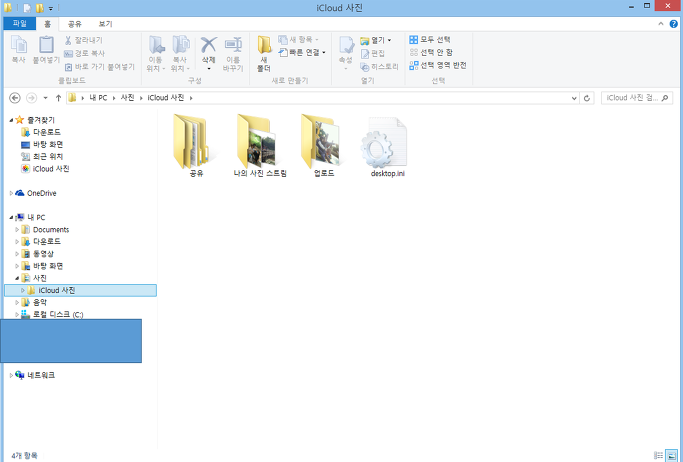Select the 업로드 folder
The image size is (683, 462).
[324, 145]
